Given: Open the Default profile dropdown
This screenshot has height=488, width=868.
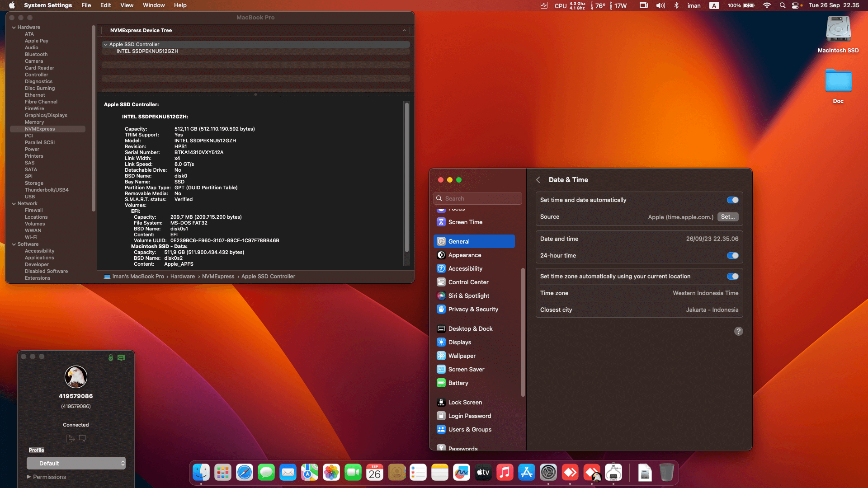Looking at the screenshot, I should coord(76,463).
